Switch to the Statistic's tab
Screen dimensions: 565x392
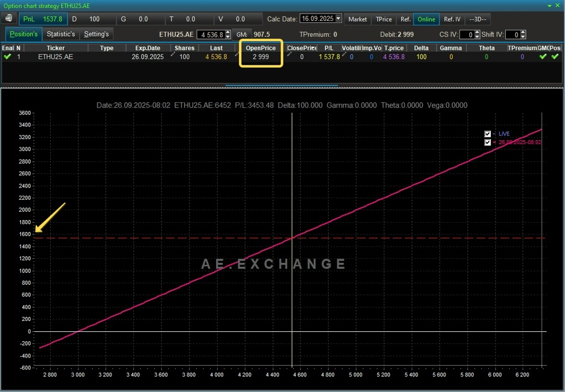[61, 34]
